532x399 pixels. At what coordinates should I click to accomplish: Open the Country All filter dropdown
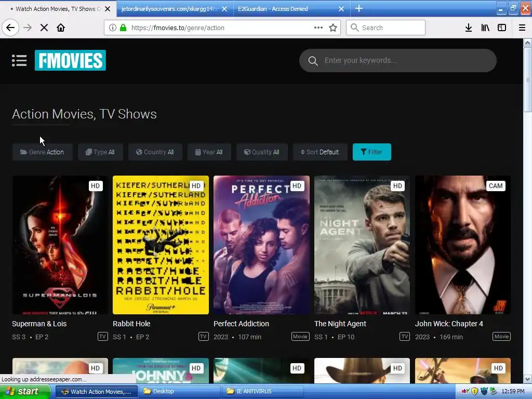(x=155, y=152)
